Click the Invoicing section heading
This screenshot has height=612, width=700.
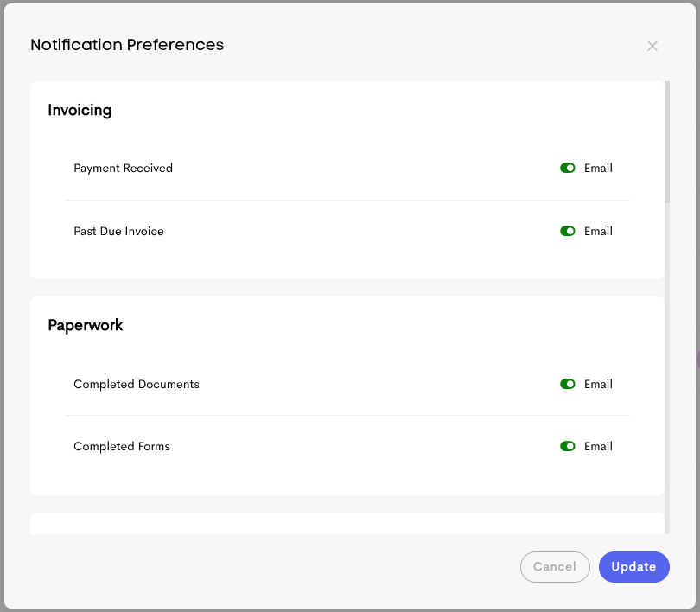80,110
